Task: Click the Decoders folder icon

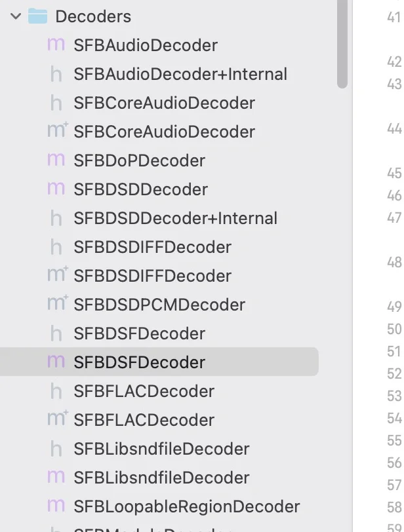Action: tap(38, 16)
